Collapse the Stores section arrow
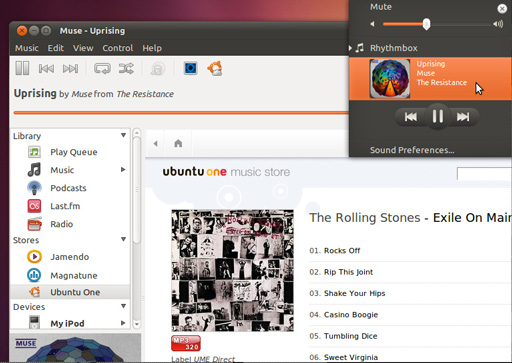This screenshot has height=363, width=512. pyautogui.click(x=123, y=239)
